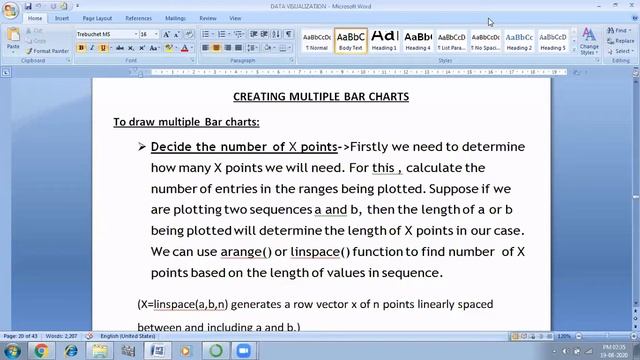640x360 pixels.
Task: Toggle Italic formatting
Action: [x=92, y=48]
